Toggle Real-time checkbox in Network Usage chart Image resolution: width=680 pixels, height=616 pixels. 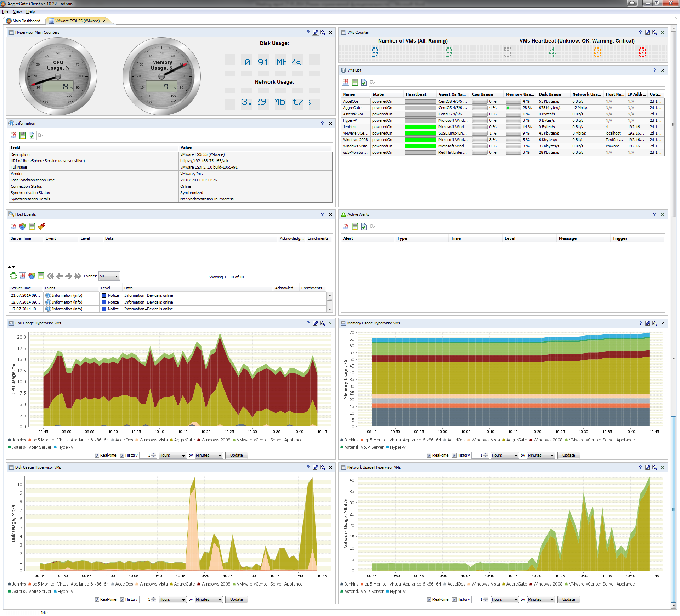429,599
